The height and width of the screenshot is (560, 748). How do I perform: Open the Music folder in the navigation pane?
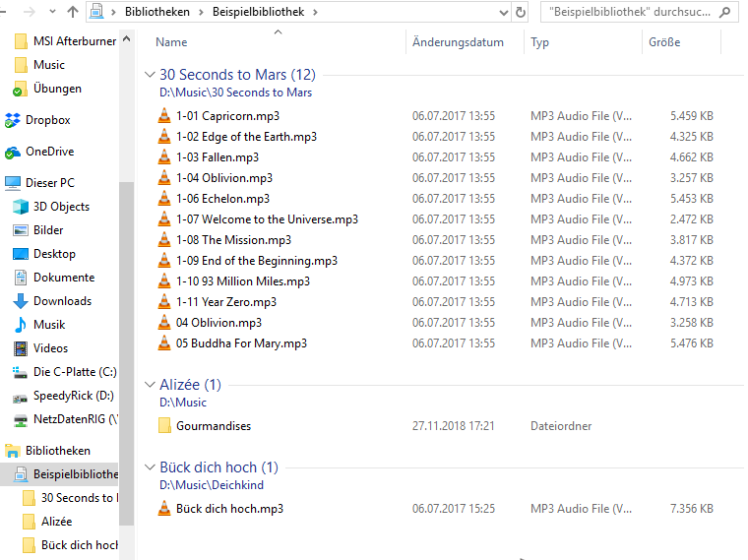[40, 65]
